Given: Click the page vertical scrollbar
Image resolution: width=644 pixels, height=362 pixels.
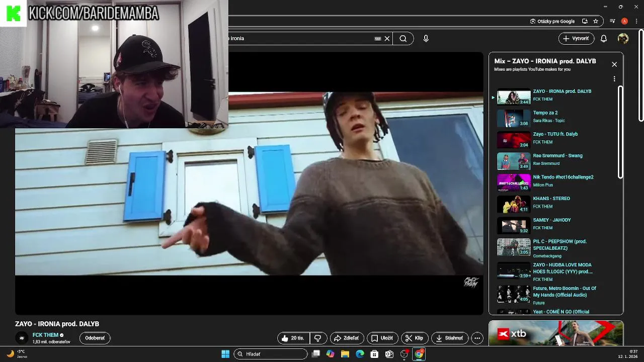Looking at the screenshot, I should 641,75.
